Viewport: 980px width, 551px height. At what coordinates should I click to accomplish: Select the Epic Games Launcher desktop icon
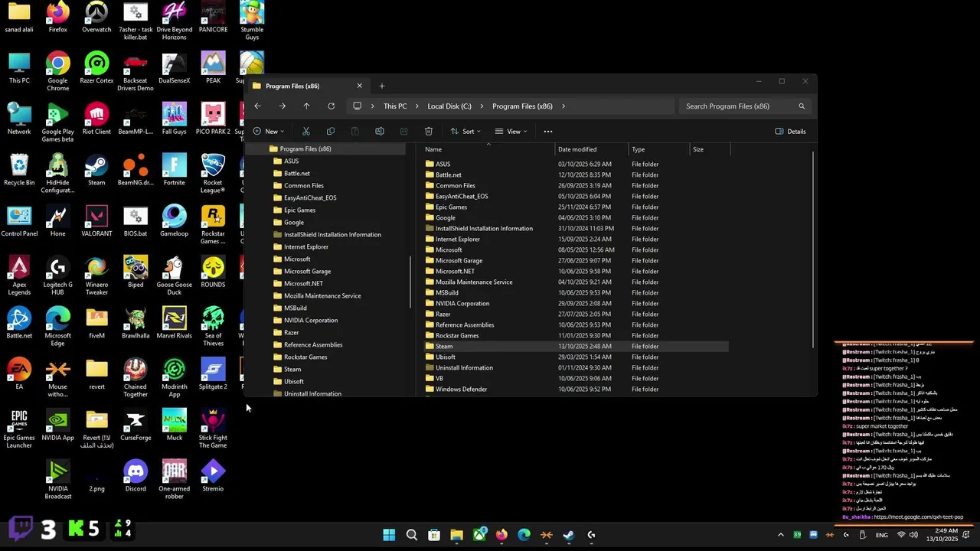pos(19,429)
